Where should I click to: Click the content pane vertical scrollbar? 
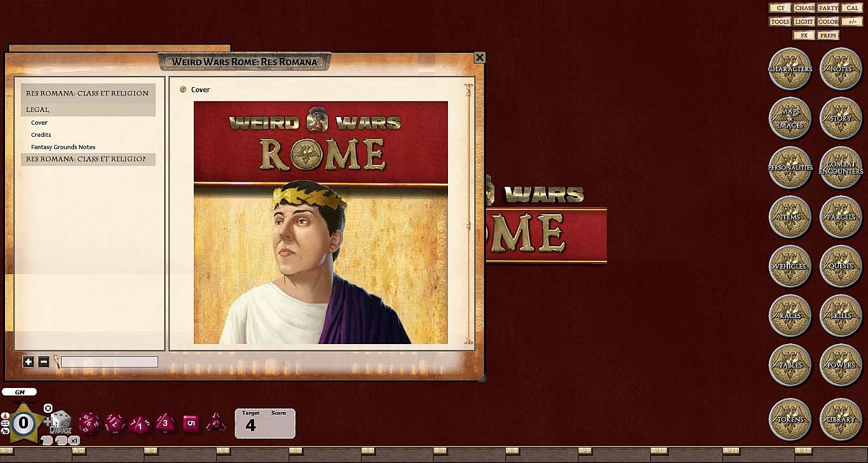(x=470, y=215)
